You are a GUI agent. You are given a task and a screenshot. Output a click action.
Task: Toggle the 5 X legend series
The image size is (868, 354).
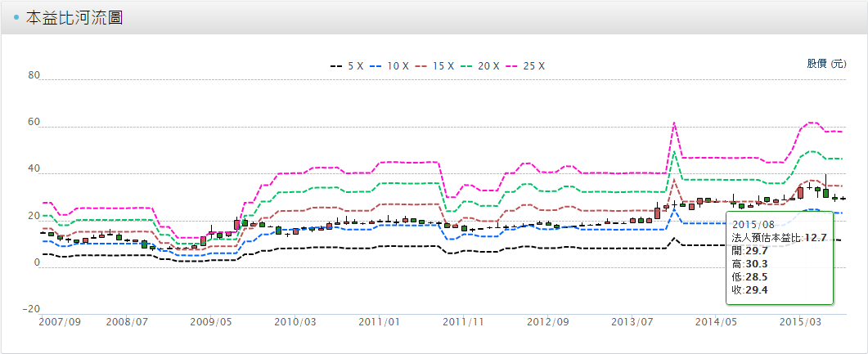tap(346, 66)
